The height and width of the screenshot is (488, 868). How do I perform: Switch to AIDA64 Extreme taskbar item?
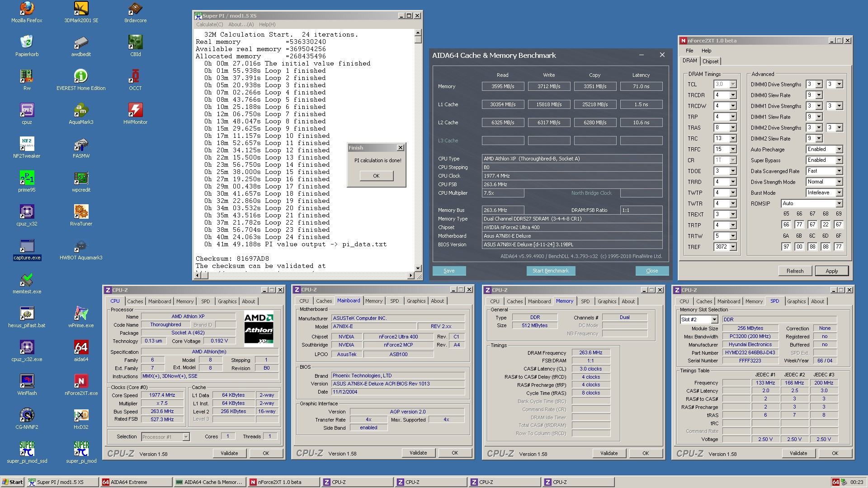pos(136,482)
